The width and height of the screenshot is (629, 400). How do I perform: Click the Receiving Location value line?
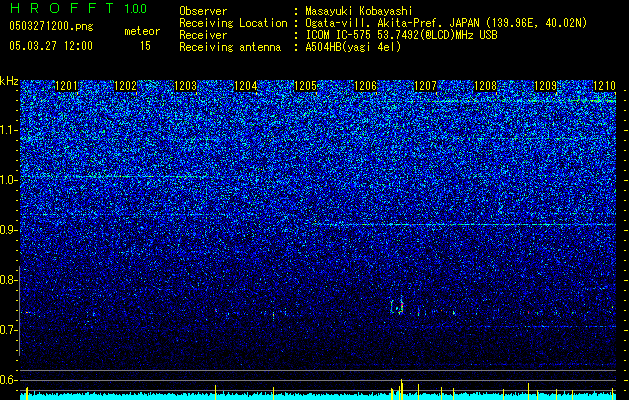point(446,23)
